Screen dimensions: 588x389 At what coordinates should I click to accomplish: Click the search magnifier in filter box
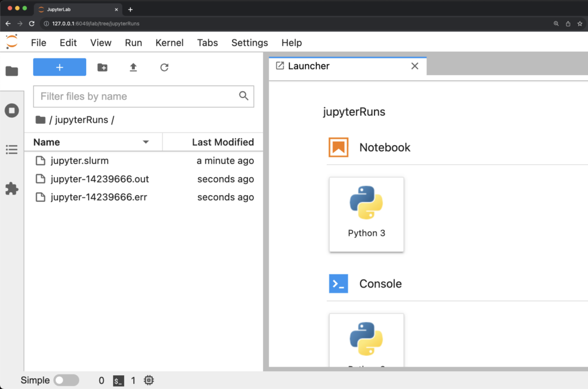pos(243,96)
